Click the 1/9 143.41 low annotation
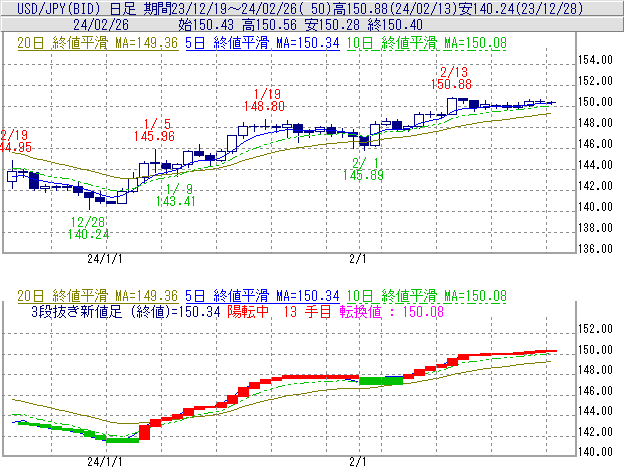 point(176,195)
